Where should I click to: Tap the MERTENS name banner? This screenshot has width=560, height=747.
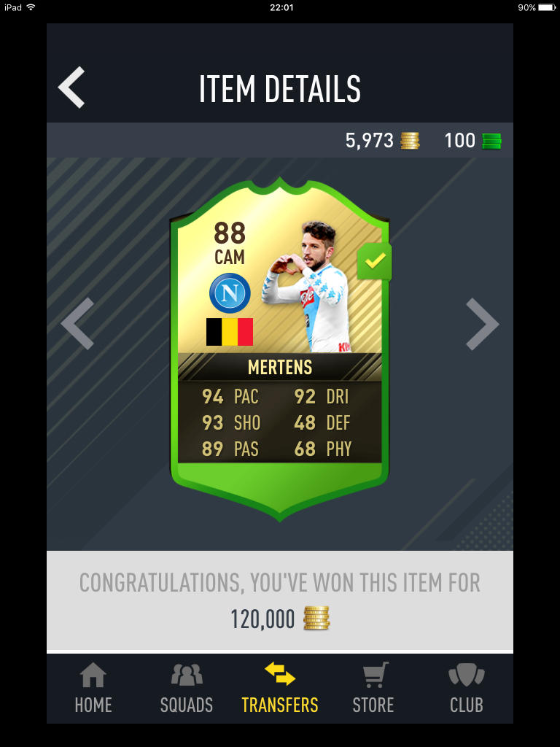pos(280,368)
